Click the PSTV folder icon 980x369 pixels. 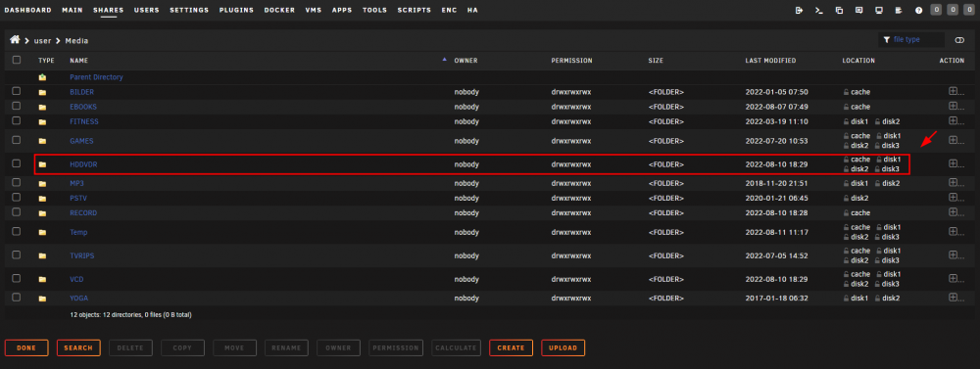[42, 199]
